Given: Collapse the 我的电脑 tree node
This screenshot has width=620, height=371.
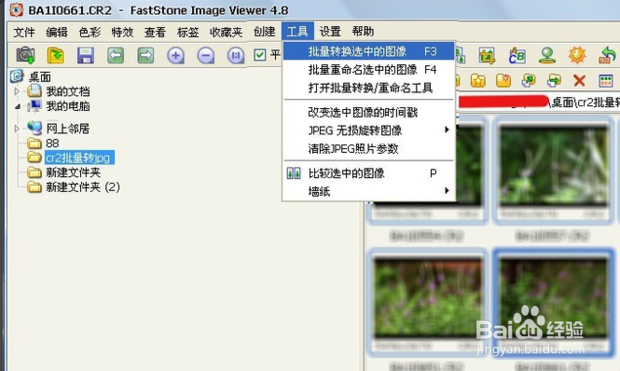Looking at the screenshot, I should coord(17,106).
